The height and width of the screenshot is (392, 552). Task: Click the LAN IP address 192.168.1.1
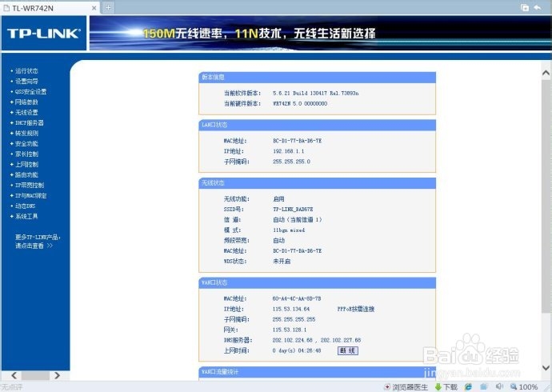coord(288,151)
